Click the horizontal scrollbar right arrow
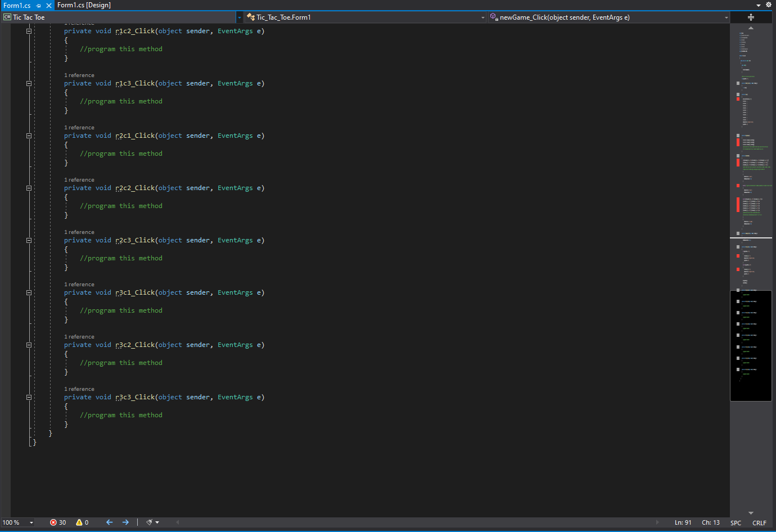This screenshot has height=532, width=776. click(x=657, y=522)
